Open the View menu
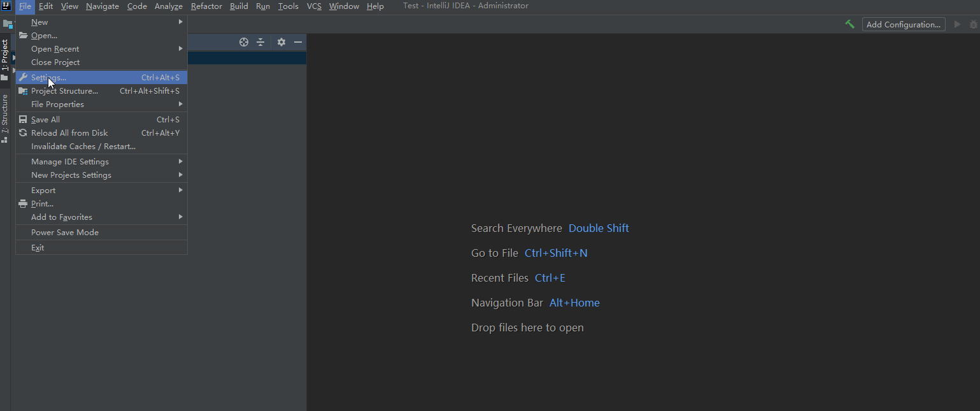The height and width of the screenshot is (411, 980). 69,6
